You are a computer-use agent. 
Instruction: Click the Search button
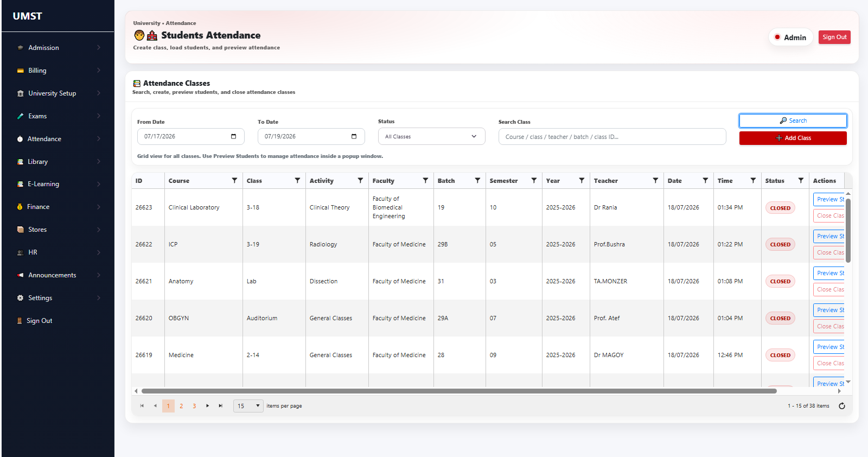pyautogui.click(x=793, y=120)
